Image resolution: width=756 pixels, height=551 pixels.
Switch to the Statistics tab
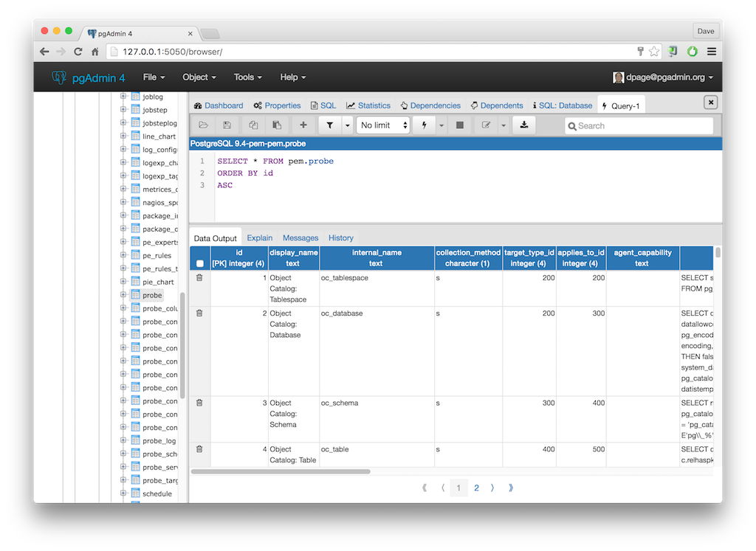tap(368, 105)
